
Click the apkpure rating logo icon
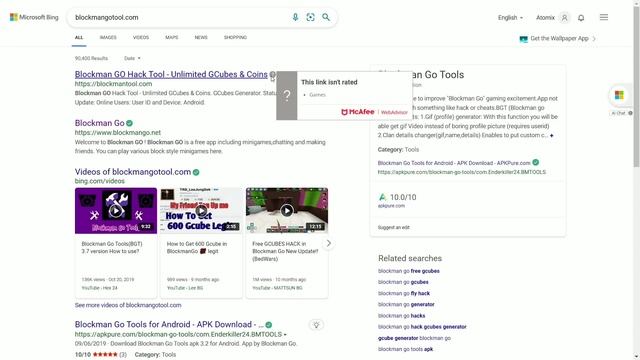tap(382, 197)
